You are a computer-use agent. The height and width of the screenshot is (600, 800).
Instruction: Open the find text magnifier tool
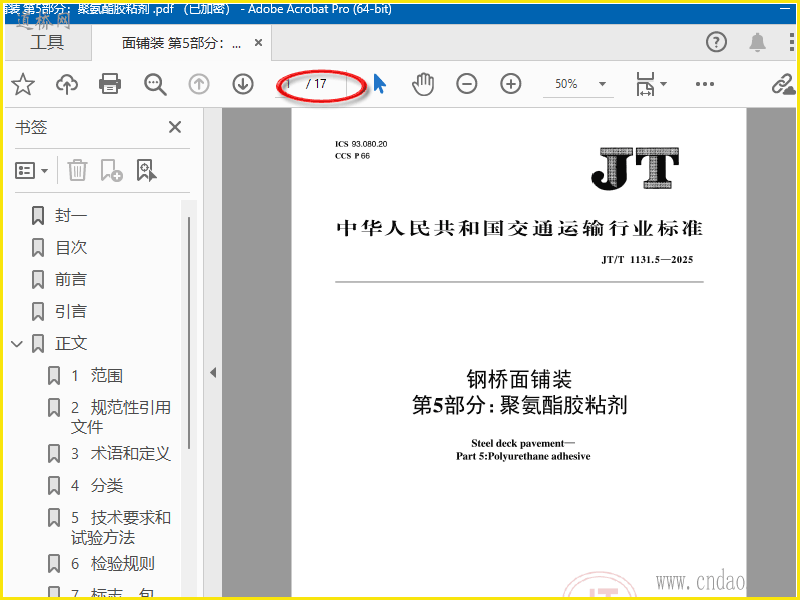[155, 84]
